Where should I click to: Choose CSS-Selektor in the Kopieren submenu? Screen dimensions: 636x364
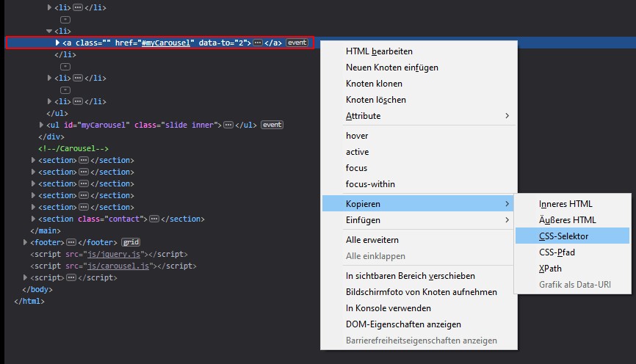tap(572, 236)
